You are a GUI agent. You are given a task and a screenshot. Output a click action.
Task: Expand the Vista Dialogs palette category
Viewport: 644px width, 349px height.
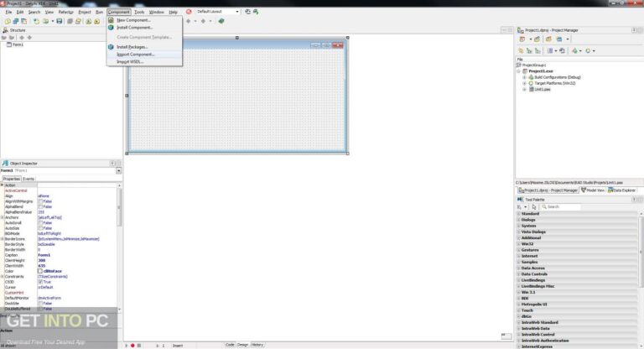click(x=519, y=232)
